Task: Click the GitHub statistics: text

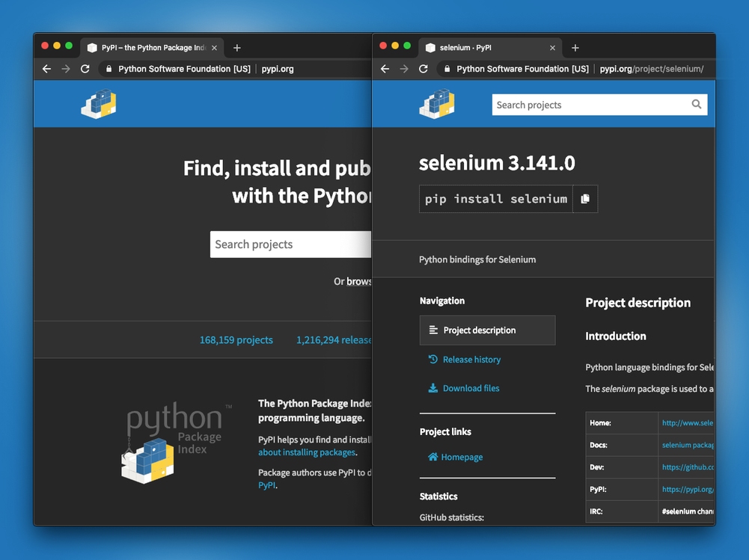Action: 451,517
